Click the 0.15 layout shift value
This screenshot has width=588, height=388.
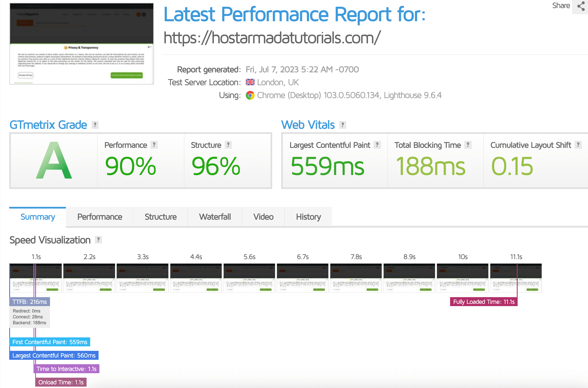point(512,166)
